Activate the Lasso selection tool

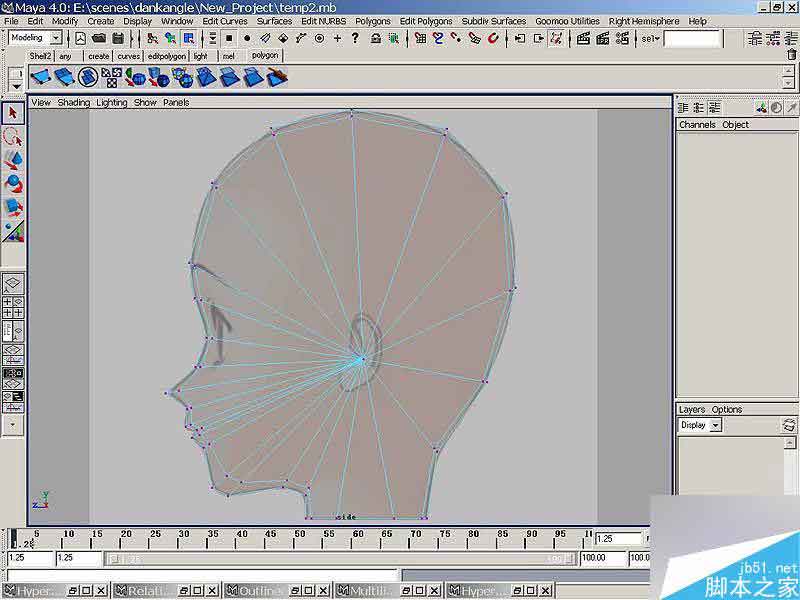(13, 137)
